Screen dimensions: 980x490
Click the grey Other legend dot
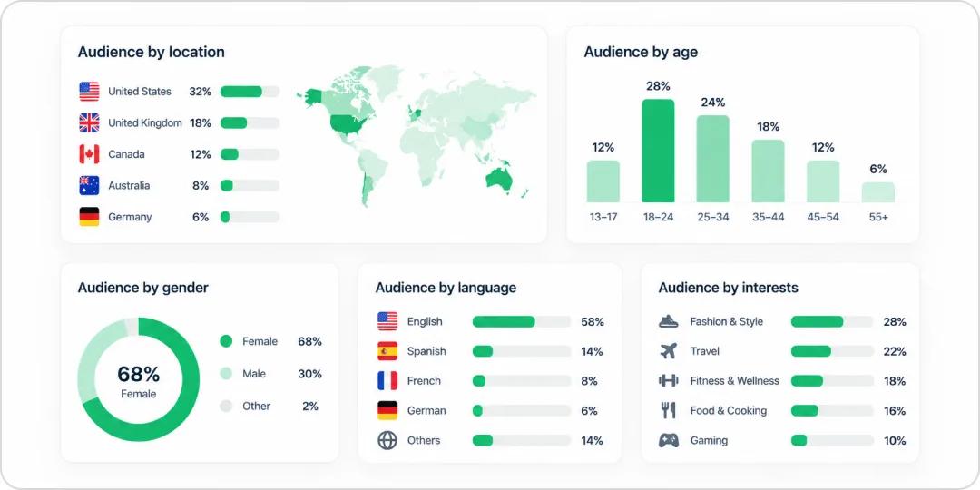pos(226,407)
